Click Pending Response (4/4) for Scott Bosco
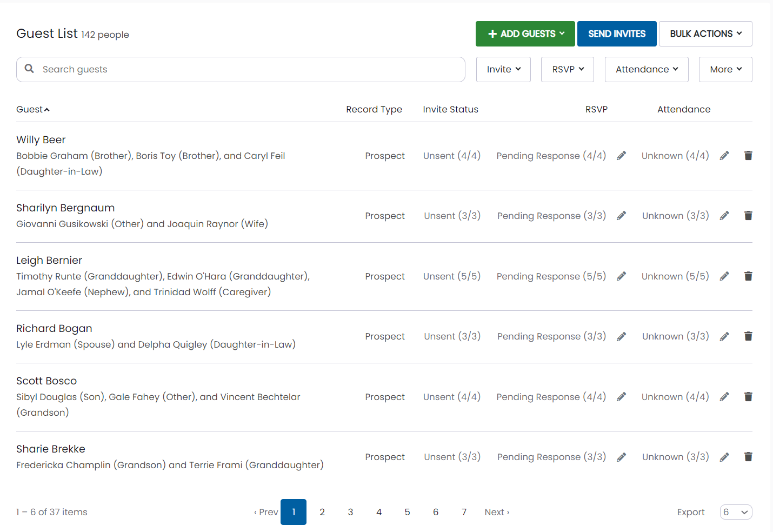 coord(551,397)
